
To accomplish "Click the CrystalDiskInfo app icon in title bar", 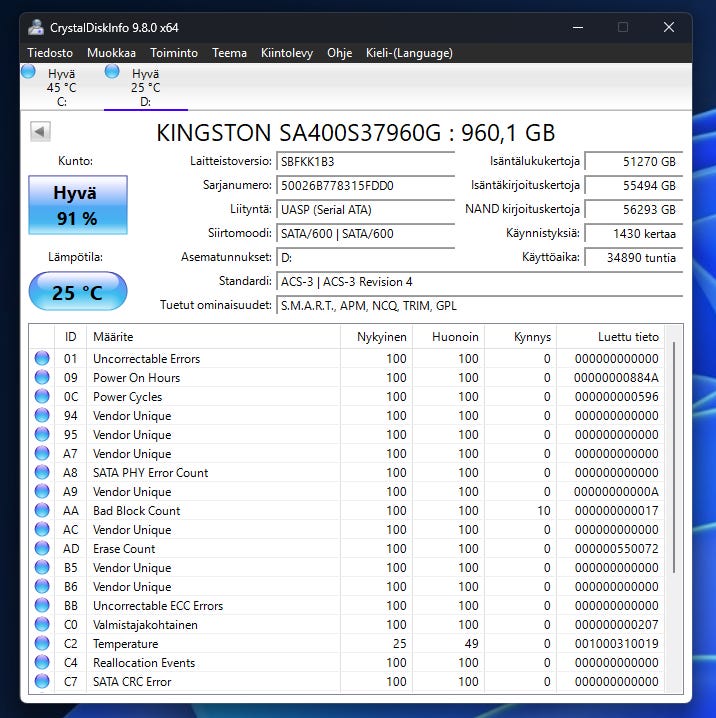I will click(37, 27).
